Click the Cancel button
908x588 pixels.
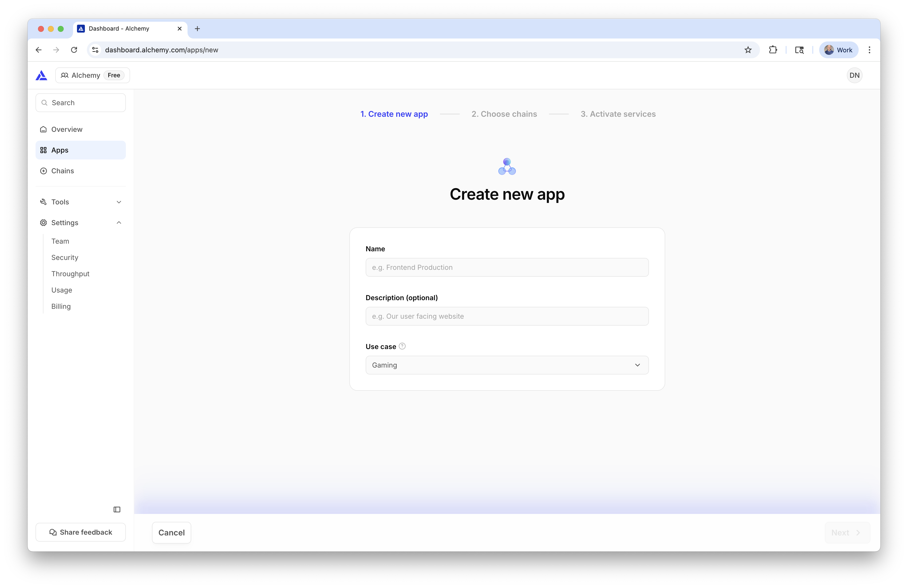click(x=171, y=533)
